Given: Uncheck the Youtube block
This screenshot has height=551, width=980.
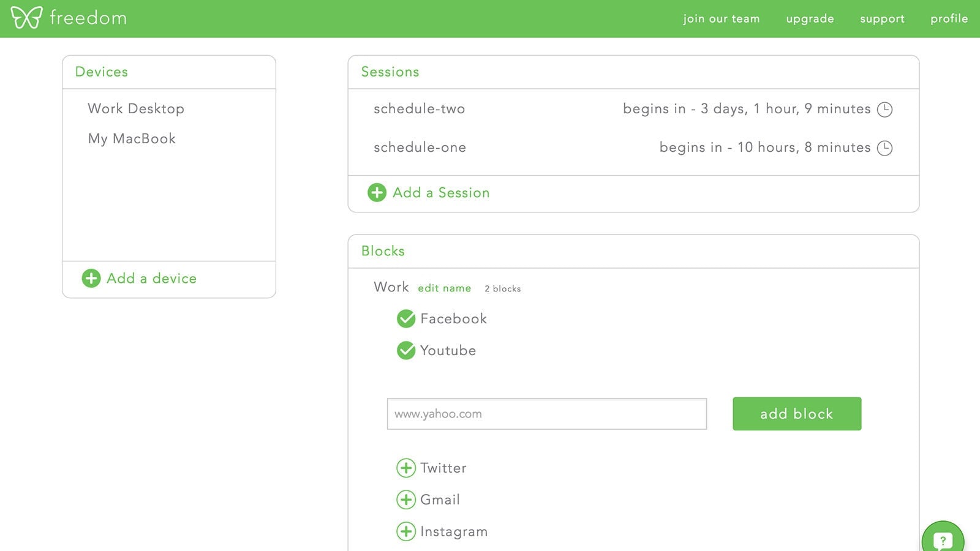Looking at the screenshot, I should (405, 351).
